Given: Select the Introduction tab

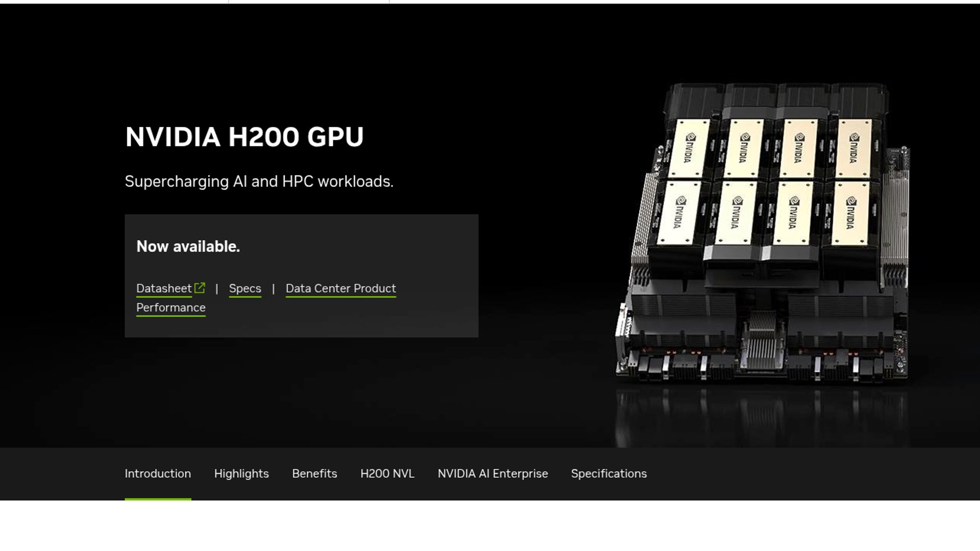Looking at the screenshot, I should pos(158,473).
